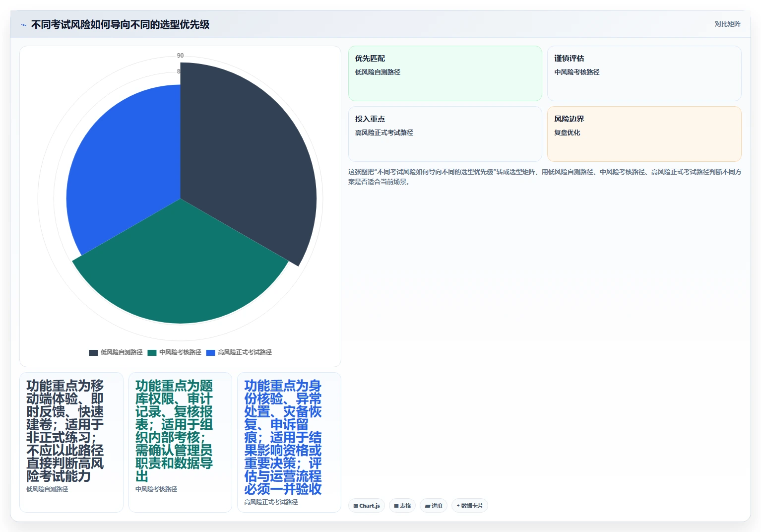Click 中风险考核路径 text in 谨慎评估 card
Image resolution: width=761 pixels, height=532 pixels.
coord(577,72)
